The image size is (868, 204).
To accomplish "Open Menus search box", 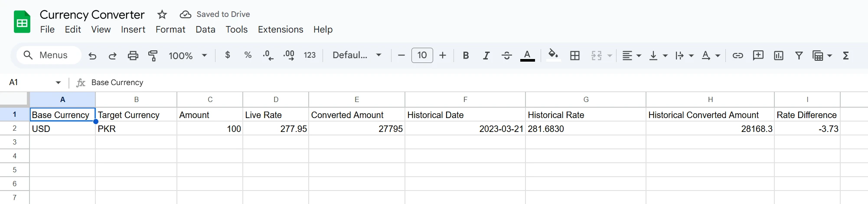I will [49, 55].
